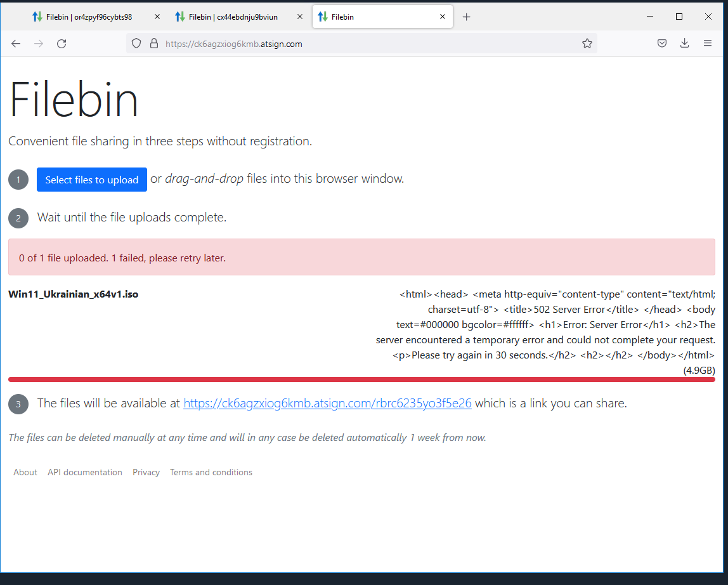Close the active Filebin tab
This screenshot has width=728, height=585.
click(x=443, y=16)
